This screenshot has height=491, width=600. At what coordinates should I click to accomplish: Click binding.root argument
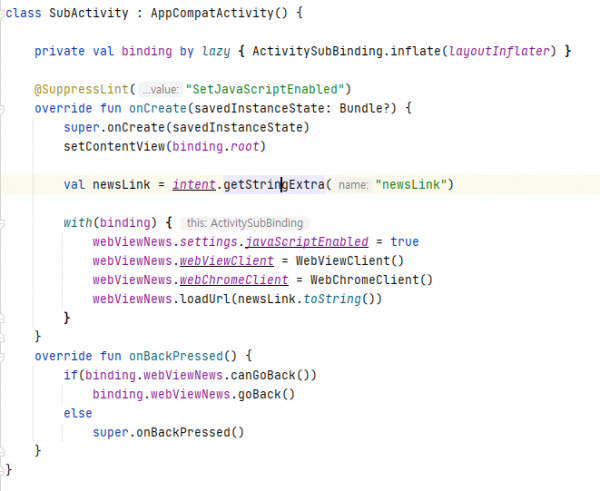pyautogui.click(x=216, y=147)
